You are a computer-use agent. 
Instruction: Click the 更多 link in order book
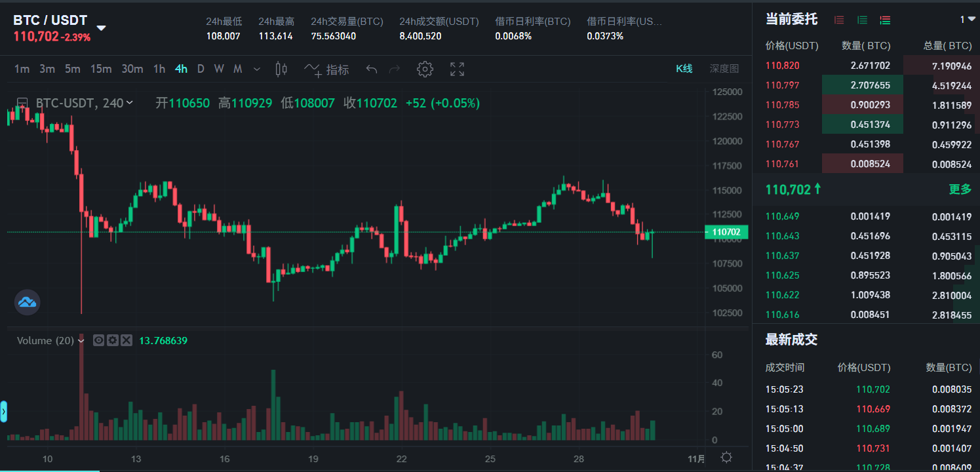tap(960, 189)
